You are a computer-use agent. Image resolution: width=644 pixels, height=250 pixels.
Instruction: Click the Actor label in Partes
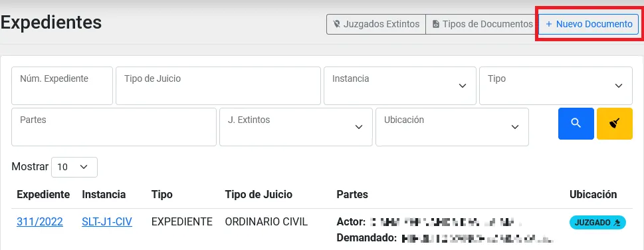(x=351, y=223)
